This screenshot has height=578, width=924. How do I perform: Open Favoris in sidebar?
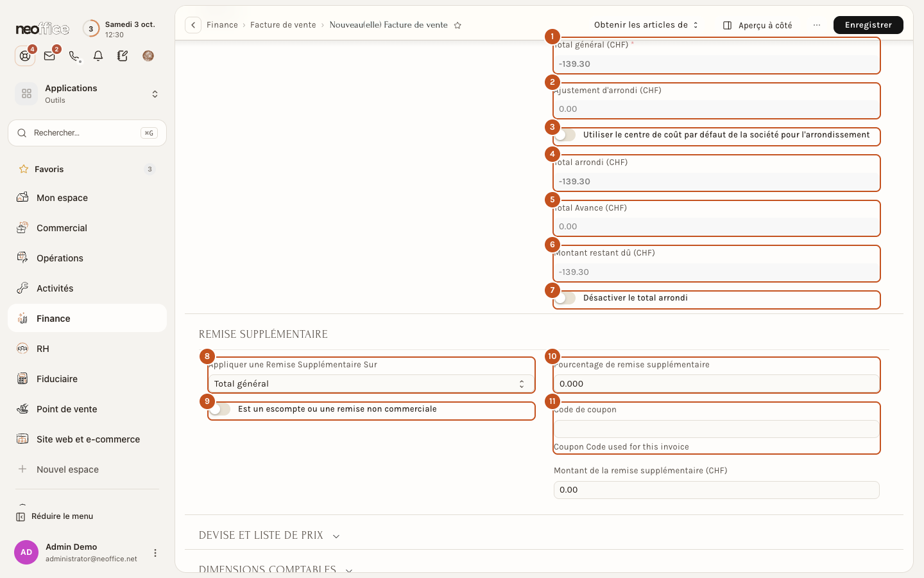(x=87, y=169)
